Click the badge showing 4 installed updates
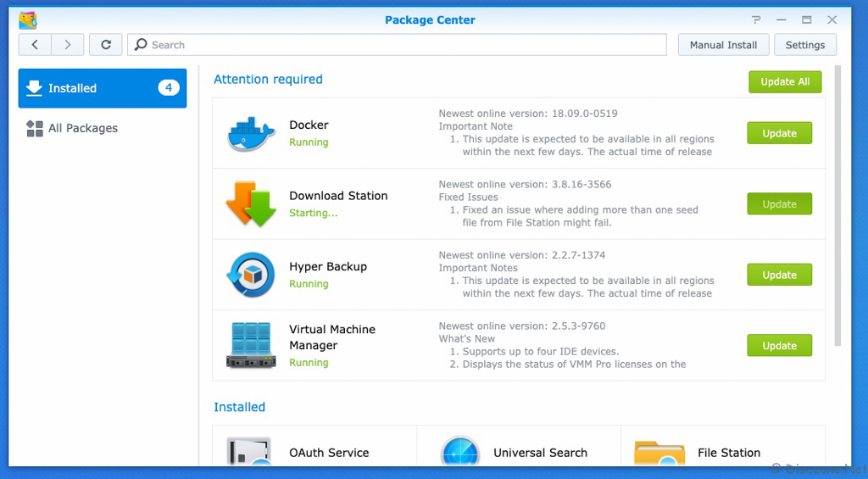The width and height of the screenshot is (868, 479). click(x=169, y=87)
